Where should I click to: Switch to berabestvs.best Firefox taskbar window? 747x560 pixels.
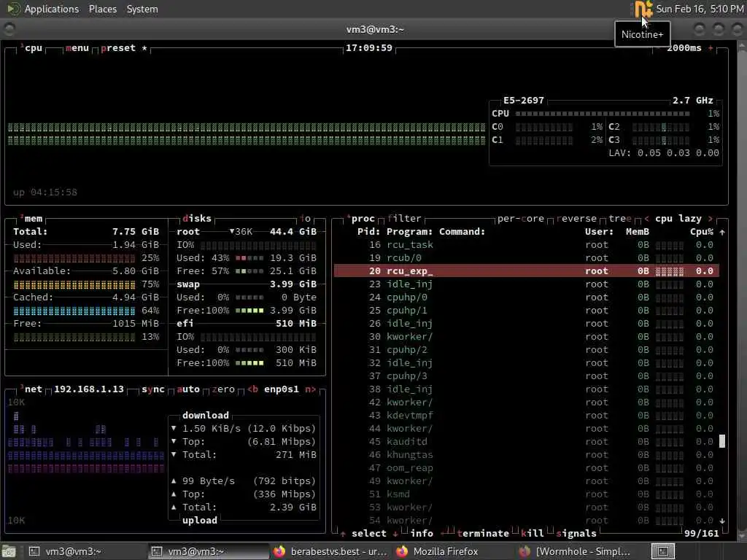pyautogui.click(x=330, y=551)
